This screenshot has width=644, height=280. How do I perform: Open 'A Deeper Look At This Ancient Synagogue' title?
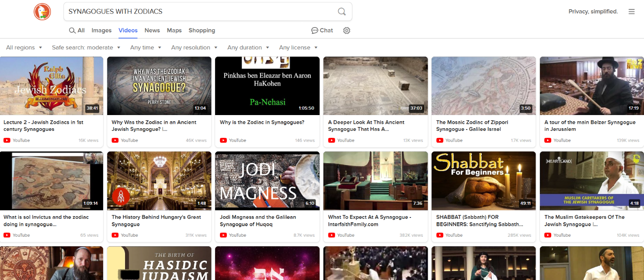coord(366,126)
